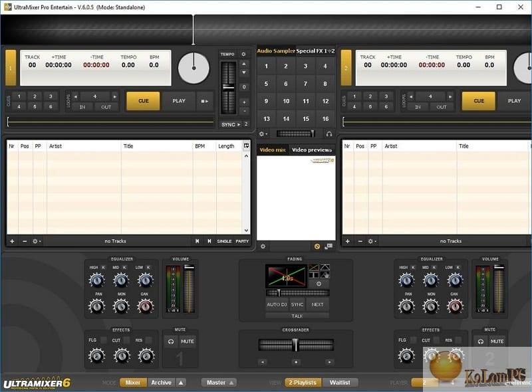Click deck 1 headphone pre-listen button
Image resolution: width=532 pixels, height=392 pixels.
(171, 342)
